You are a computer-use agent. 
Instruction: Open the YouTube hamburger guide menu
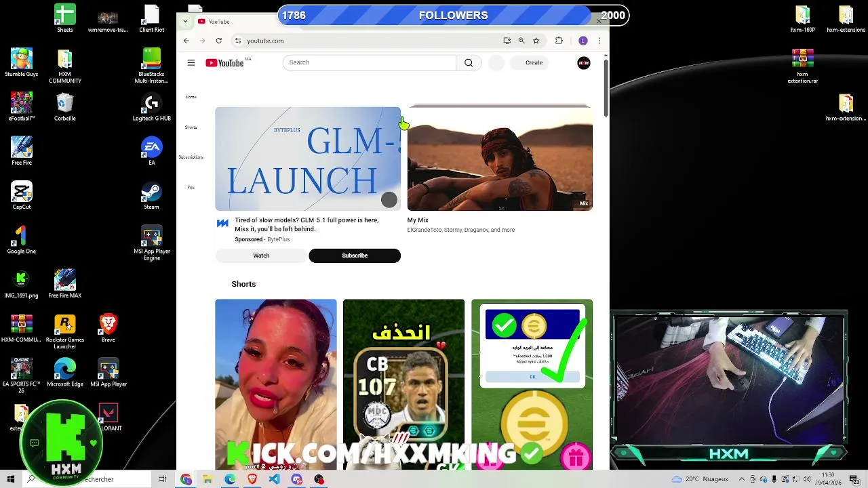[x=191, y=62]
